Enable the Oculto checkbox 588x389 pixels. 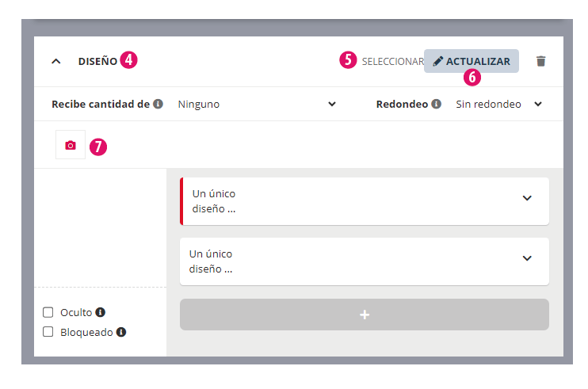pos(48,312)
